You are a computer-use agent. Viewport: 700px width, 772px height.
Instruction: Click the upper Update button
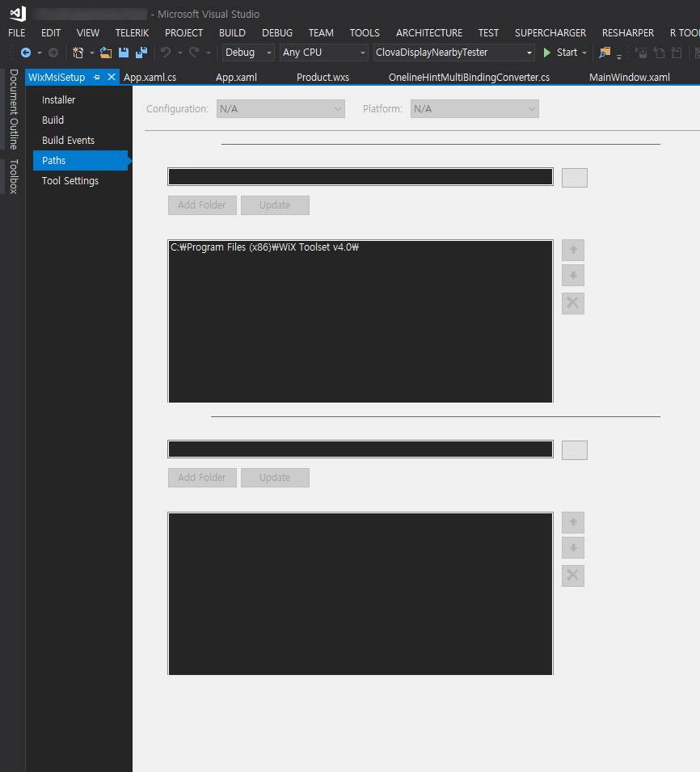[275, 205]
